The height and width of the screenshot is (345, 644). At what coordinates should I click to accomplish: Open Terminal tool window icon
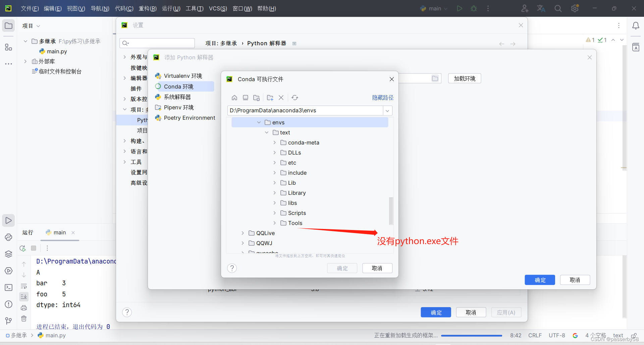click(9, 288)
